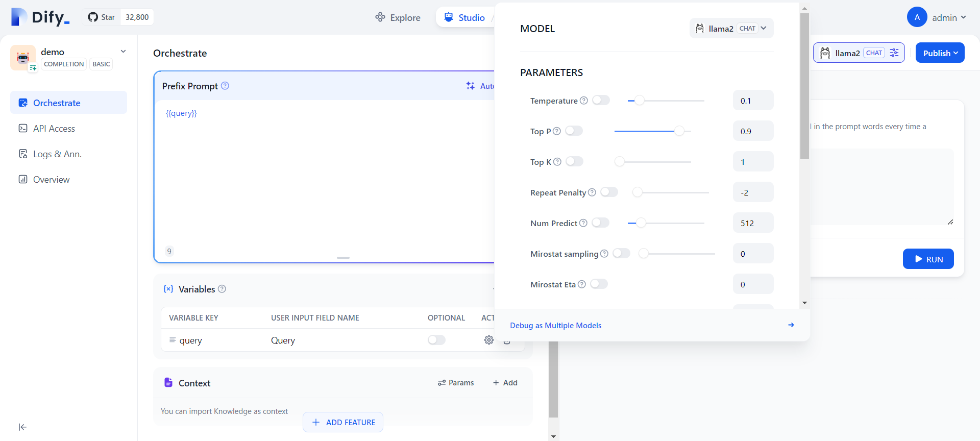Viewport: 980px width, 441px height.
Task: Click the Mirostat Eta help icon
Action: click(x=582, y=284)
